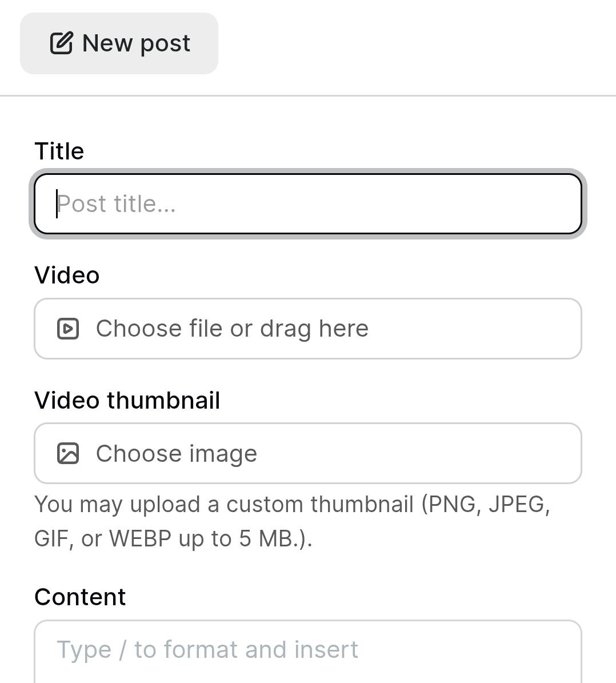Click the "New post" text label
This screenshot has height=683, width=616.
click(136, 43)
